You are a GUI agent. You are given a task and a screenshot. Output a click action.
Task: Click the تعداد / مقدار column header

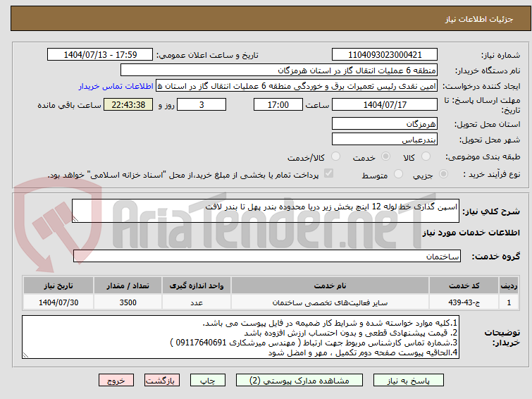(x=128, y=286)
